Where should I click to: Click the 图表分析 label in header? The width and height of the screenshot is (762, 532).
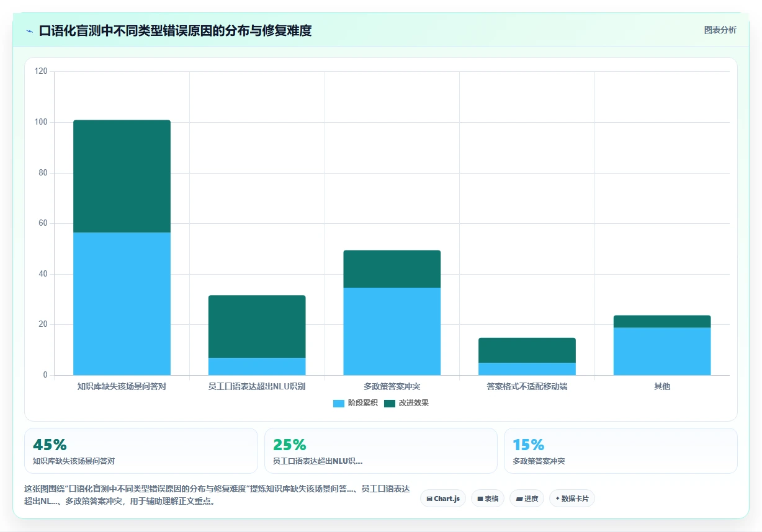pos(720,30)
